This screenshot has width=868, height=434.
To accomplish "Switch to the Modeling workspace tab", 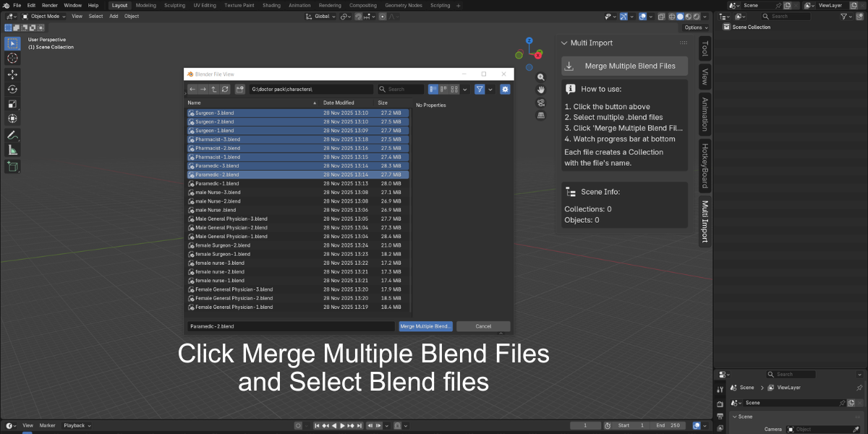I will click(x=145, y=5).
